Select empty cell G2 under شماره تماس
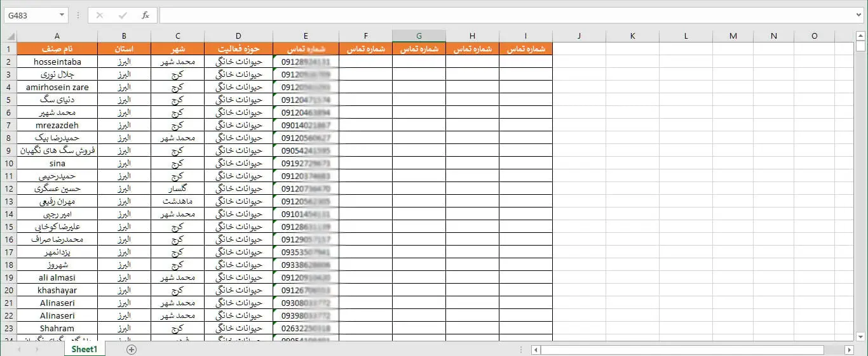Image resolution: width=868 pixels, height=356 pixels. (x=419, y=62)
